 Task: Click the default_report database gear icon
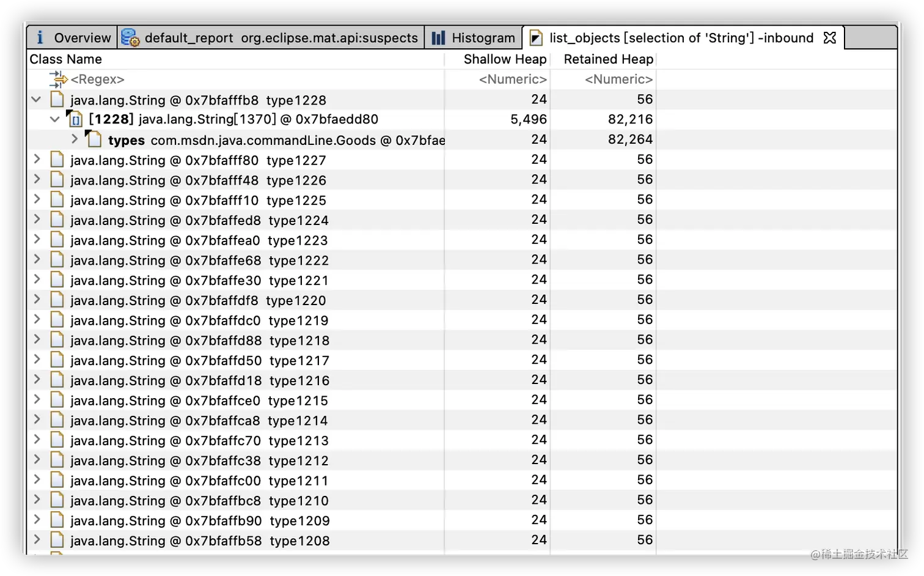pyautogui.click(x=130, y=38)
